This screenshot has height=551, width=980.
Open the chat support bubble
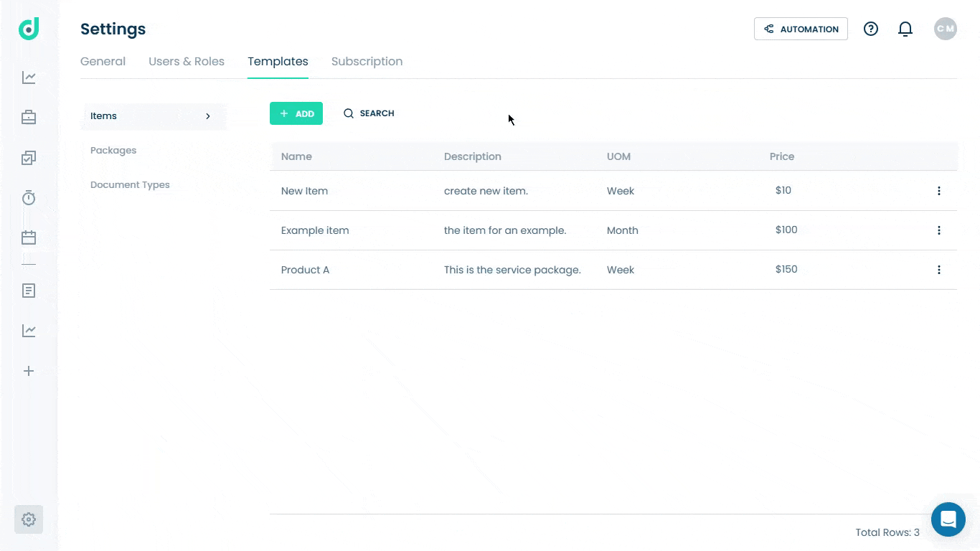point(948,519)
